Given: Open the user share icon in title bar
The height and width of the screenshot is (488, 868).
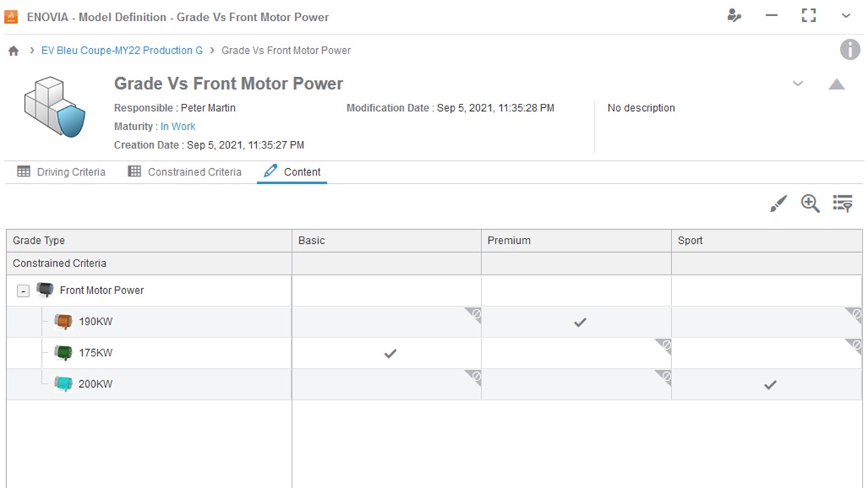Looking at the screenshot, I should pos(734,16).
